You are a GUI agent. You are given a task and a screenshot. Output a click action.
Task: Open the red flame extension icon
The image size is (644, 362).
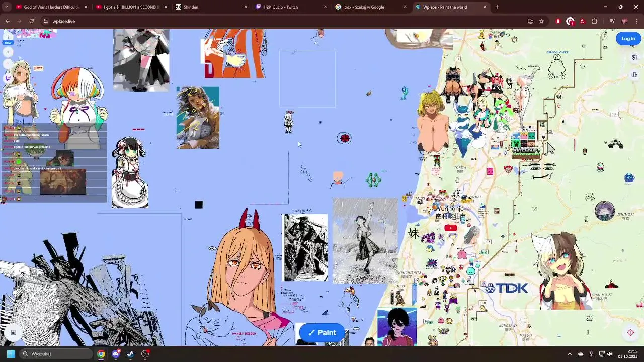coord(558,21)
